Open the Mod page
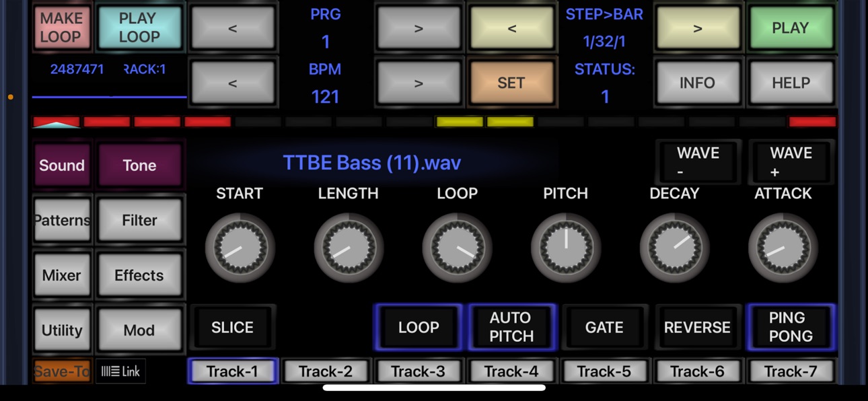 tap(139, 330)
